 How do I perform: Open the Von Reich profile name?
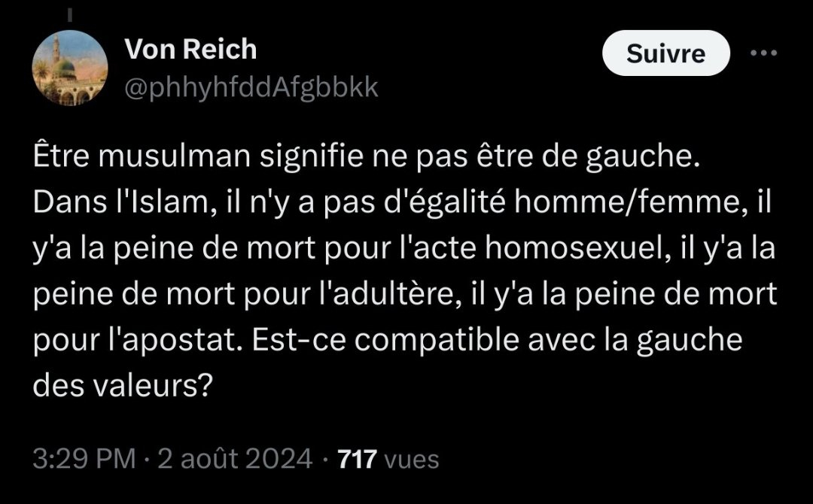click(190, 49)
